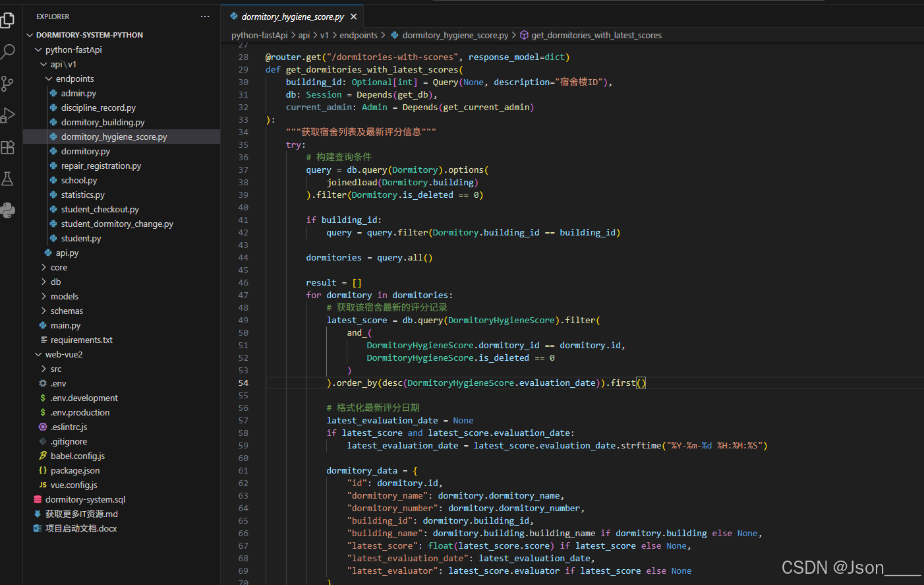The image size is (924, 585).
Task: Select dormitory_hygiene_score.py in explorer tree
Action: 122,137
